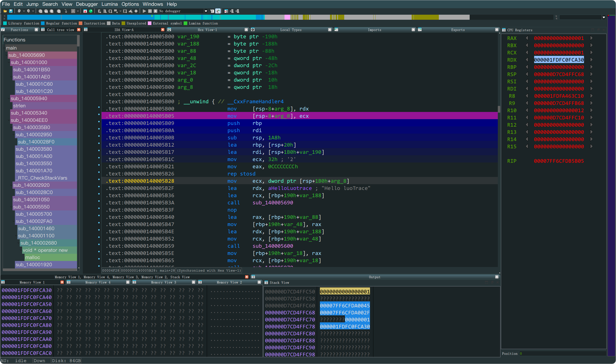This screenshot has height=364, width=616.
Task: Open the No debugger dropdown
Action: click(206, 11)
